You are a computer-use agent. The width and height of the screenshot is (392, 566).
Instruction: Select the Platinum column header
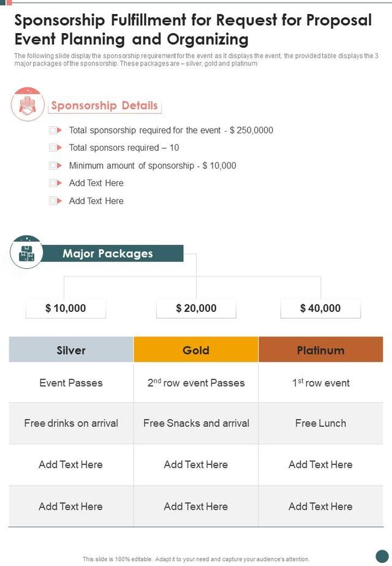click(320, 350)
